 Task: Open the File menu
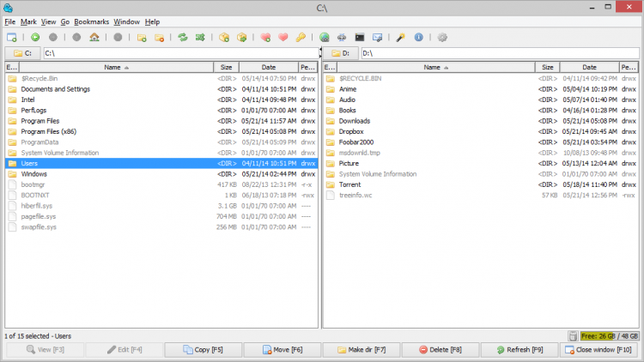[x=9, y=21]
